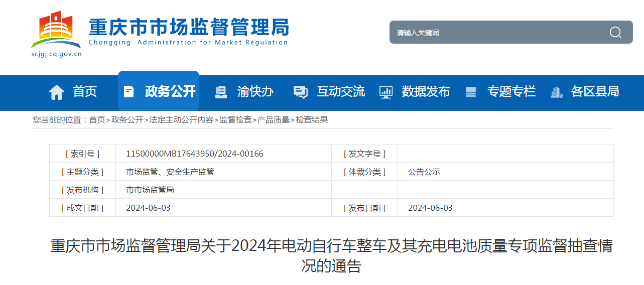Image resolution: width=644 pixels, height=285 pixels.
Task: Click 产品质量 breadcrumb link
Action: [274, 120]
